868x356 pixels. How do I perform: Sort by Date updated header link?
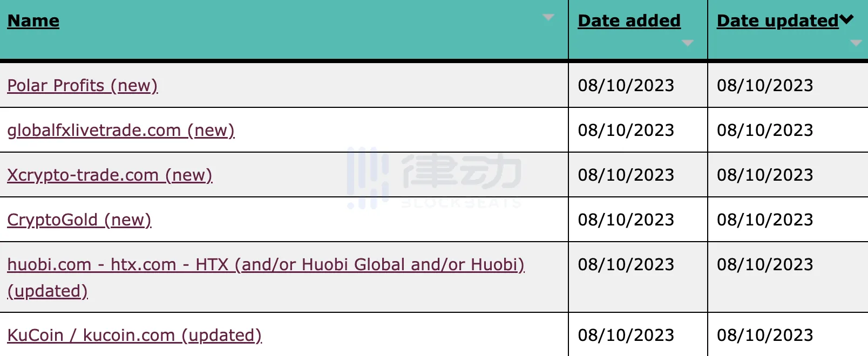[x=778, y=20]
